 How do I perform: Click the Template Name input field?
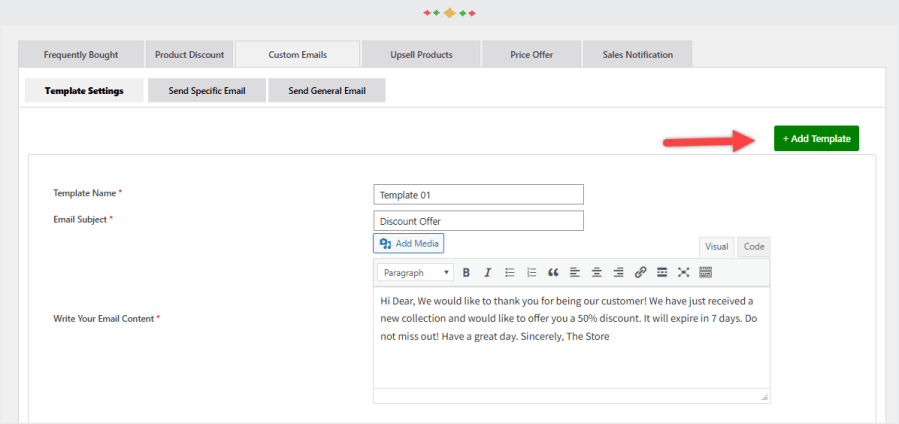(x=478, y=195)
